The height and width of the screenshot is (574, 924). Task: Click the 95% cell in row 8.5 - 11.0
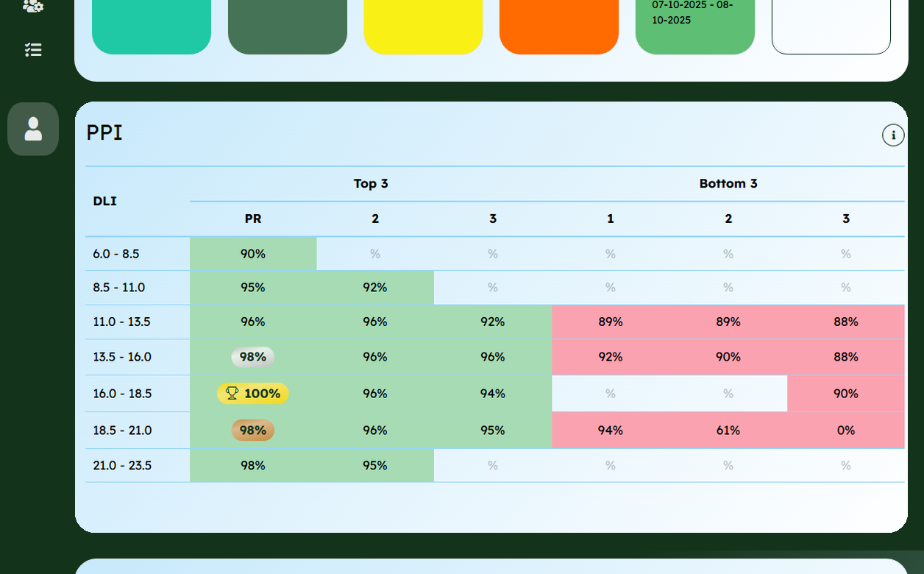(253, 288)
